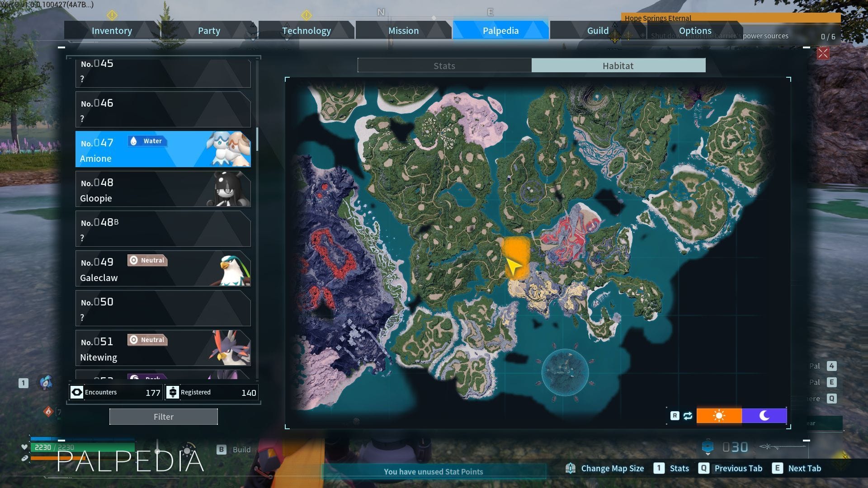
Task: Click the Amione portrait icon
Action: [228, 149]
